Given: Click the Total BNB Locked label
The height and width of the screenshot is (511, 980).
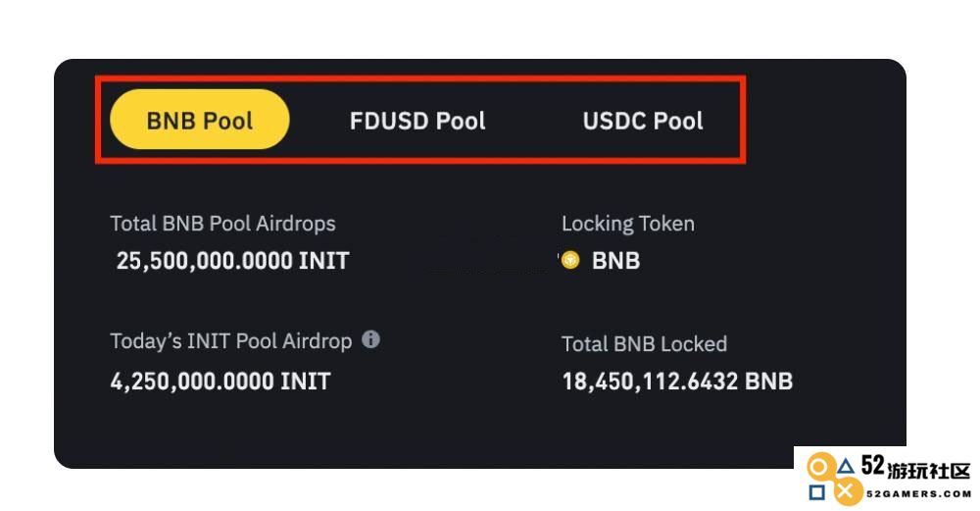Looking at the screenshot, I should (x=644, y=344).
